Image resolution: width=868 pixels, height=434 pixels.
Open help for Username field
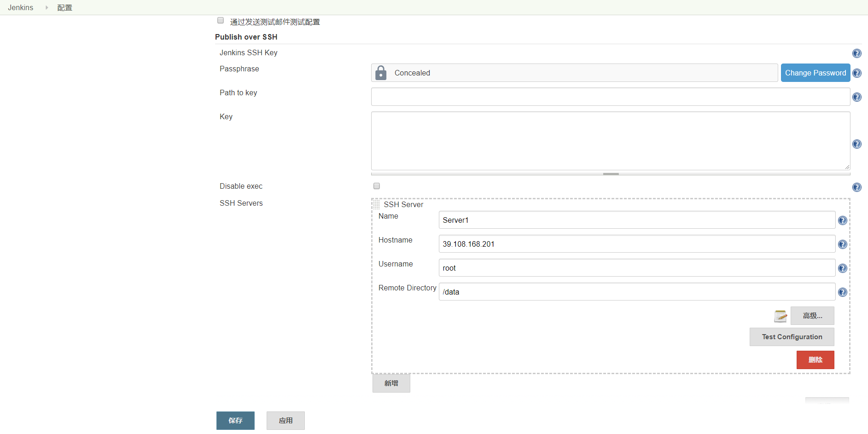click(x=842, y=268)
